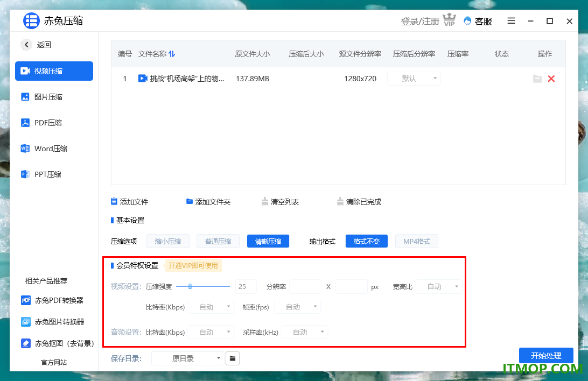Screen dimensions: 588x381
Task: Click 登录/注册 link
Action: point(419,22)
